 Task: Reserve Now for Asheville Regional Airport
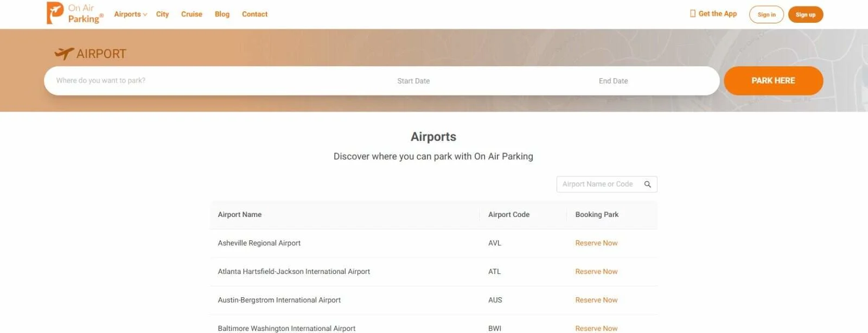(596, 243)
